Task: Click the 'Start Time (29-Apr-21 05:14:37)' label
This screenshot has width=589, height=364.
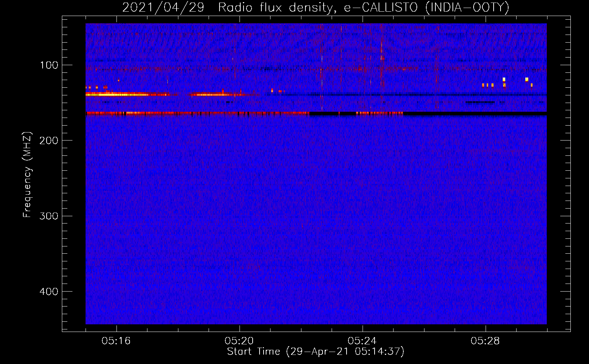Action: point(316,352)
